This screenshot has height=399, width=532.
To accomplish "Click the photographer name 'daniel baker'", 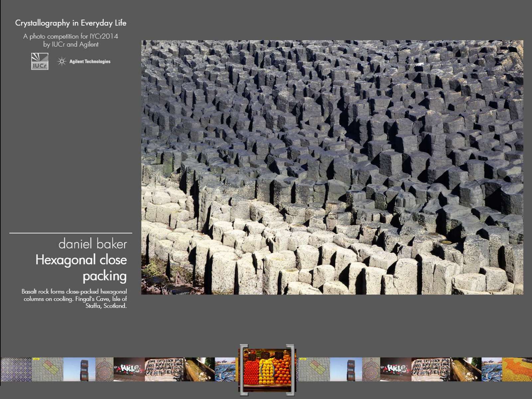I will [93, 244].
